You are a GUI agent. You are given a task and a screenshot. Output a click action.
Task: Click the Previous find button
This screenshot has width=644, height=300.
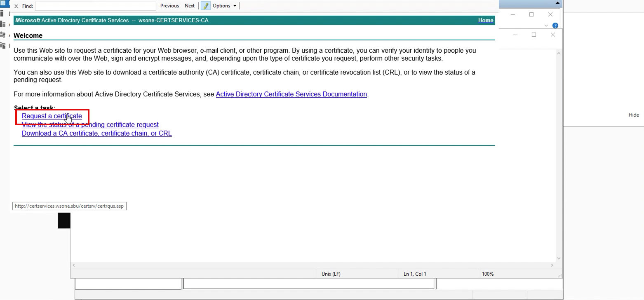[169, 6]
